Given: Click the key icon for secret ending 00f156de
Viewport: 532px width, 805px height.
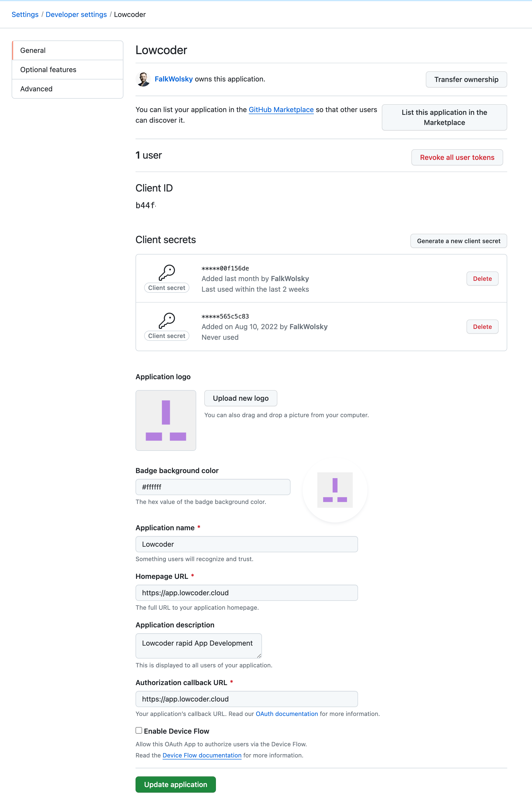Looking at the screenshot, I should 167,272.
